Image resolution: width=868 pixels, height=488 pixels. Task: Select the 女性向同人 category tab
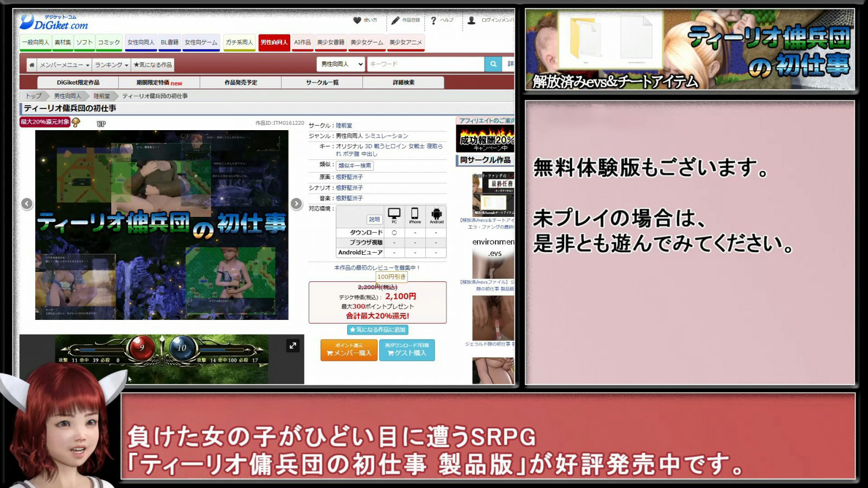click(x=141, y=42)
